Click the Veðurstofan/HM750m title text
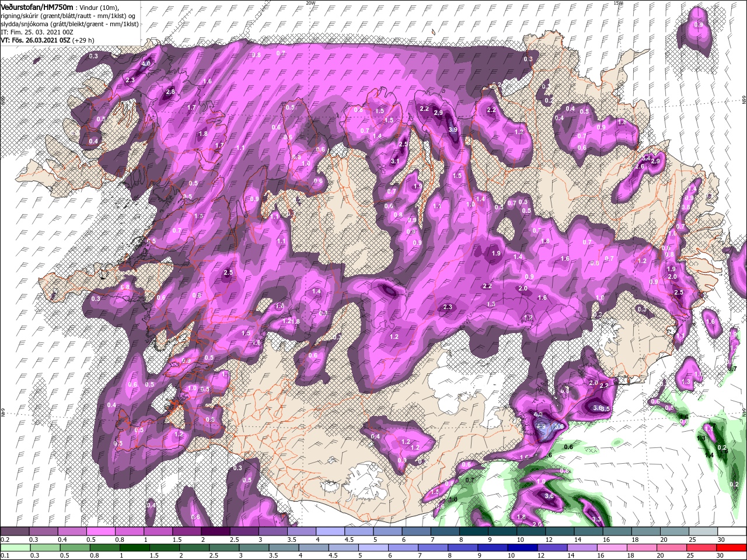Image resolution: width=747 pixels, height=560 pixels. pyautogui.click(x=37, y=6)
